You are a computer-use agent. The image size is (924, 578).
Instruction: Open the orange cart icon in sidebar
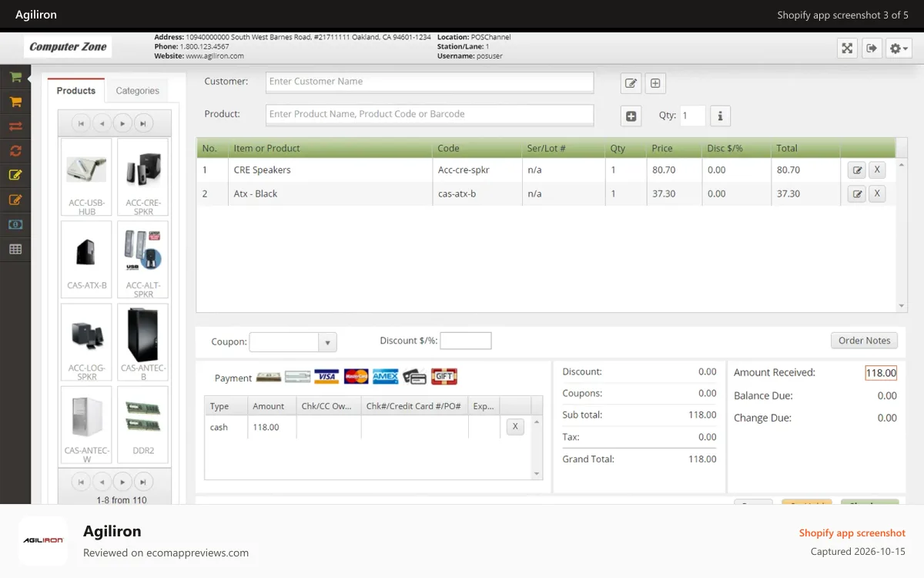click(x=15, y=102)
